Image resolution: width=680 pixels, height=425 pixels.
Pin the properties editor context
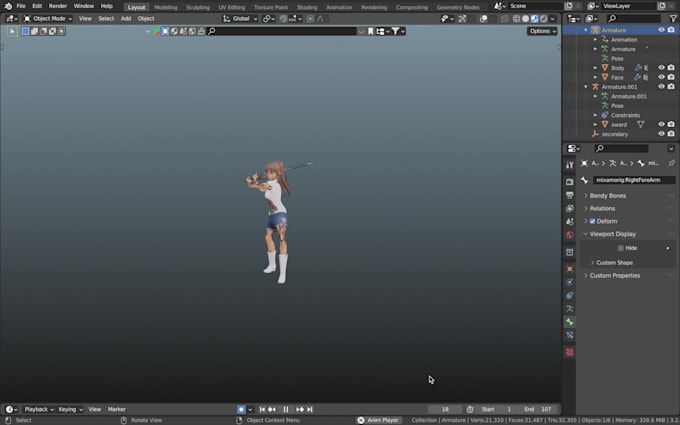671,163
